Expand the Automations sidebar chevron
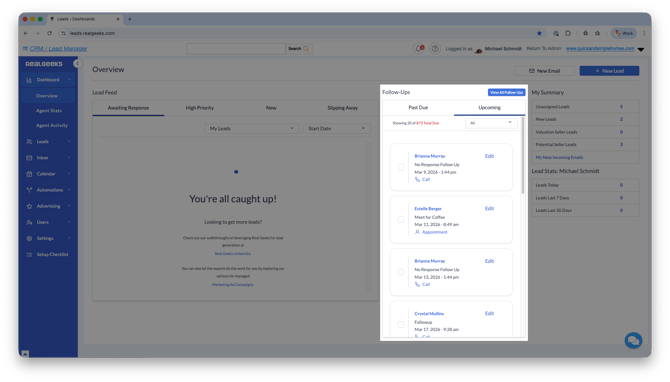Screen dimensions: 670x382 (x=69, y=190)
